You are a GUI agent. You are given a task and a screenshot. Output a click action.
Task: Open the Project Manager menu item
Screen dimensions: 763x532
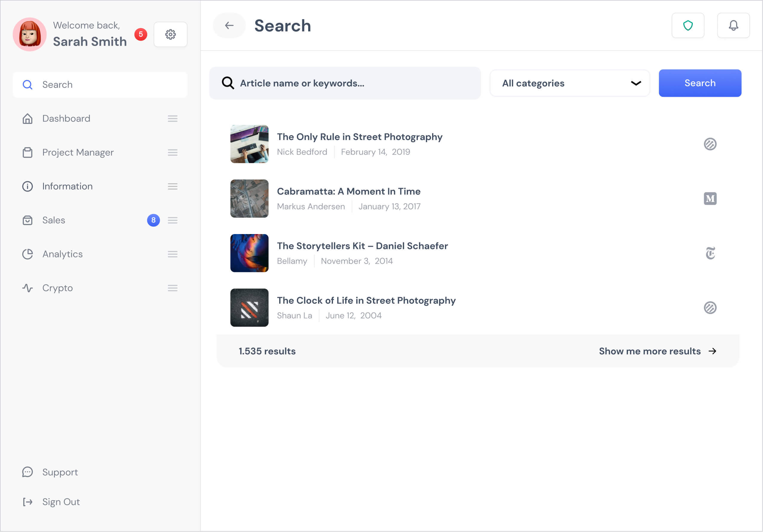pos(78,153)
